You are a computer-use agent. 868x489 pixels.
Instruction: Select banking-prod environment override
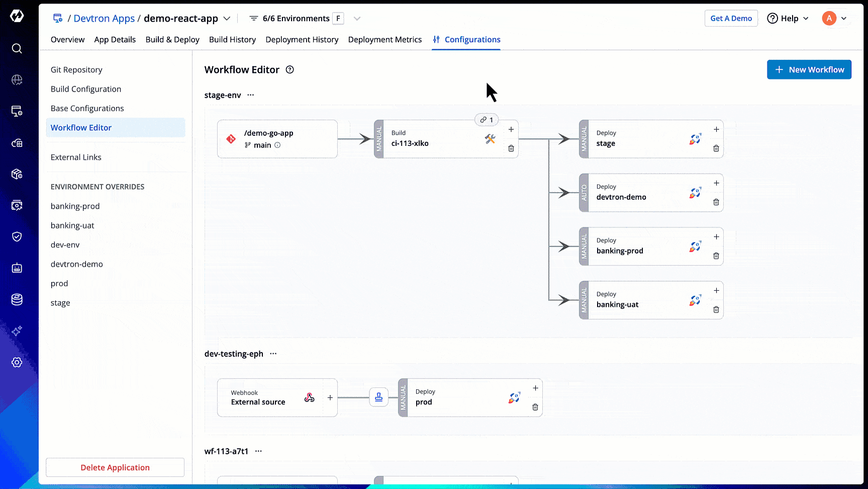point(75,206)
